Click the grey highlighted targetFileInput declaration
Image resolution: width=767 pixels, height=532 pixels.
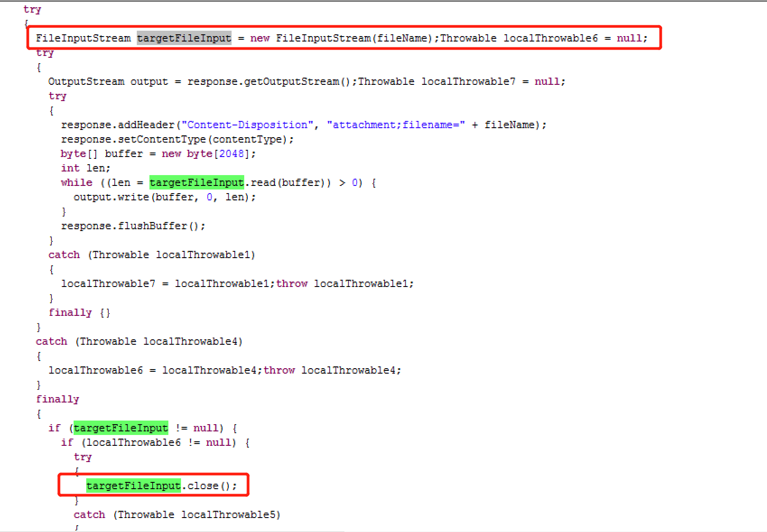(184, 38)
